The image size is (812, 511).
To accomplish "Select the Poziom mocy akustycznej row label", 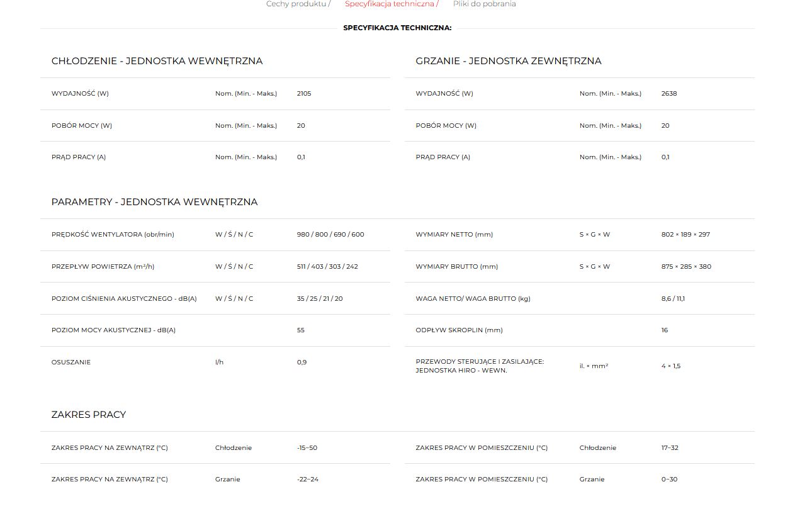I will [113, 330].
